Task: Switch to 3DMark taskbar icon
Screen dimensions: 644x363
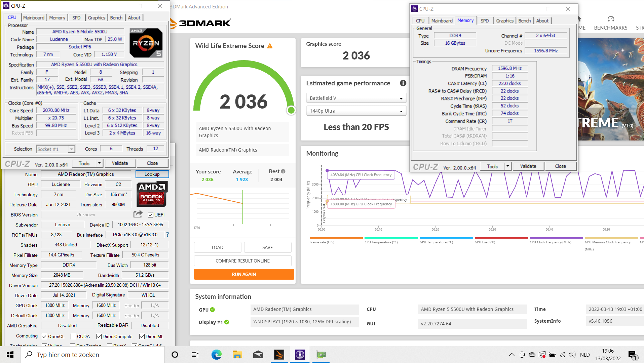Action: point(279,355)
